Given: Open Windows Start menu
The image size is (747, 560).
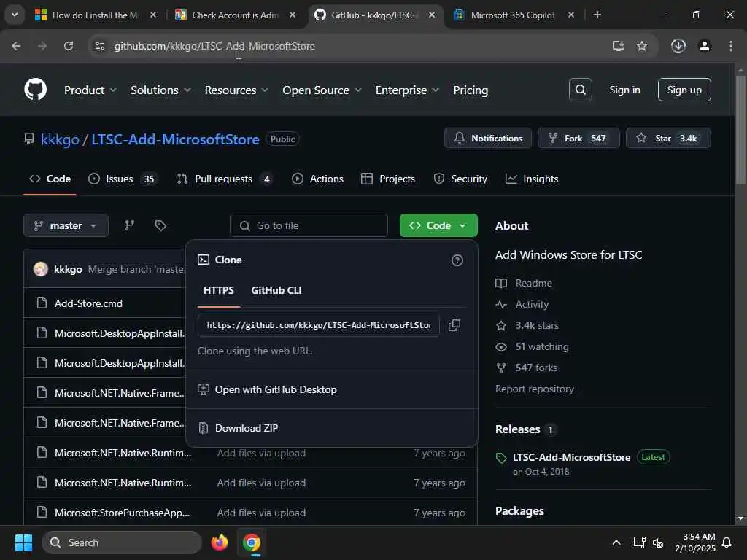Looking at the screenshot, I should point(23,542).
